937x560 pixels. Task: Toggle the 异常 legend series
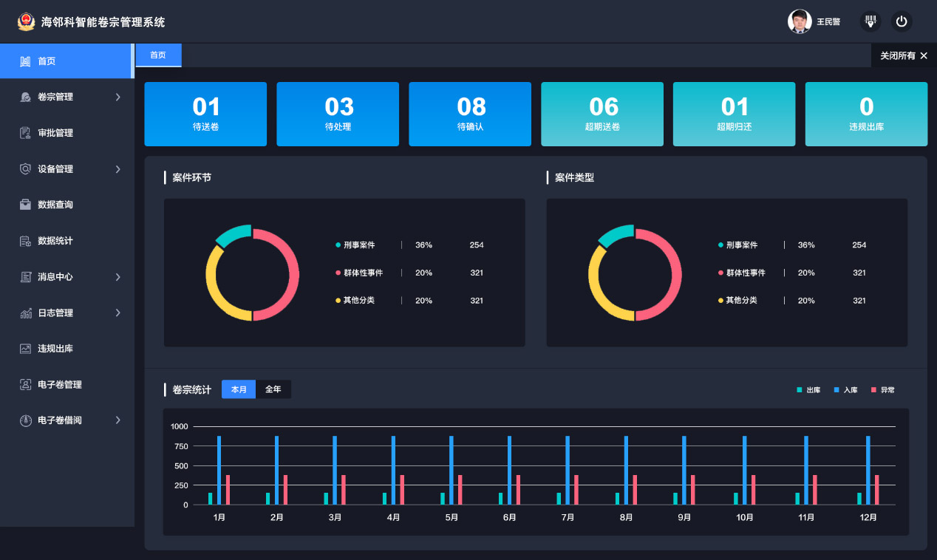tap(882, 390)
